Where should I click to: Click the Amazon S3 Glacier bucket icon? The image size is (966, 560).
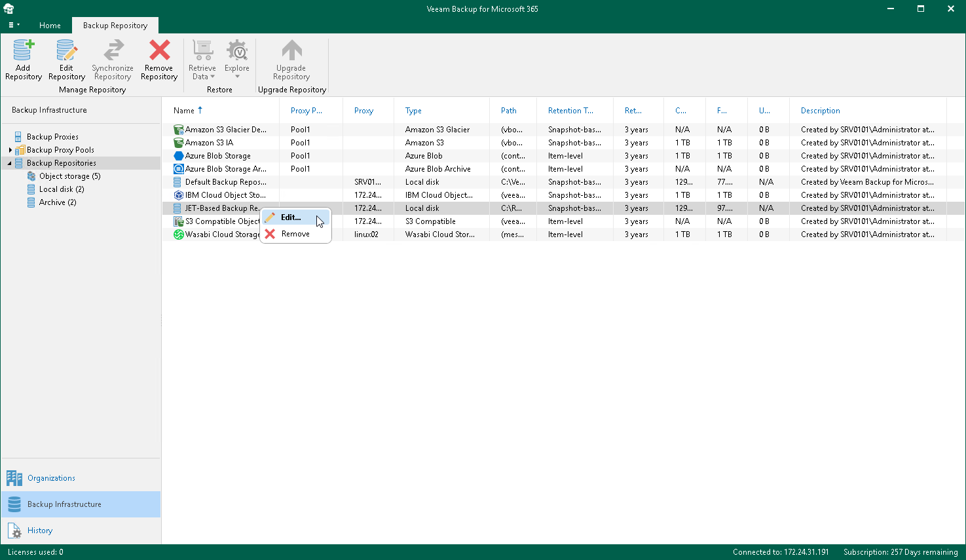click(x=178, y=130)
